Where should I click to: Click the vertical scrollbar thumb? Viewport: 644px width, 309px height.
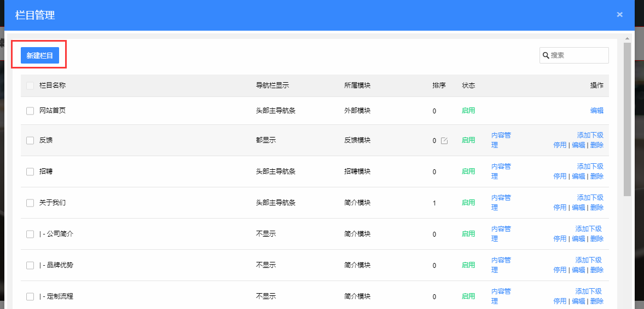pyautogui.click(x=627, y=119)
